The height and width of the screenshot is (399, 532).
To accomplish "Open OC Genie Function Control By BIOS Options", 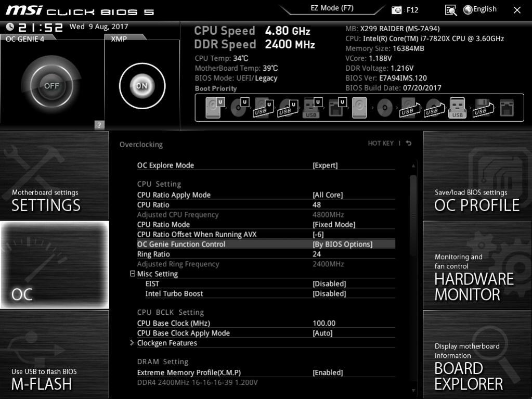I will click(x=342, y=244).
